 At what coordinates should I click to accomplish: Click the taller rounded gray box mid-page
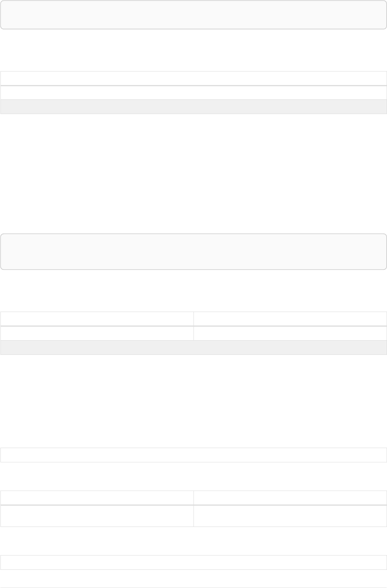click(x=193, y=251)
